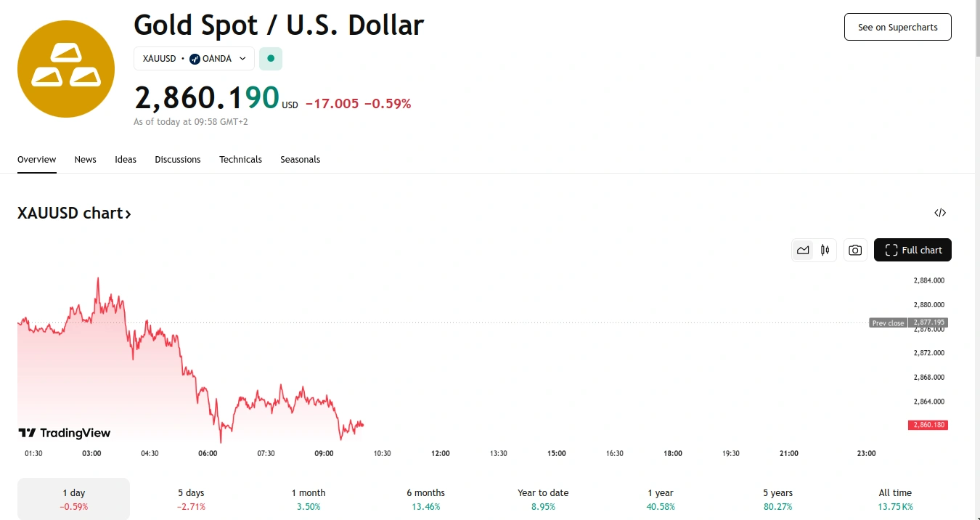Switch to area chart style

[803, 251]
